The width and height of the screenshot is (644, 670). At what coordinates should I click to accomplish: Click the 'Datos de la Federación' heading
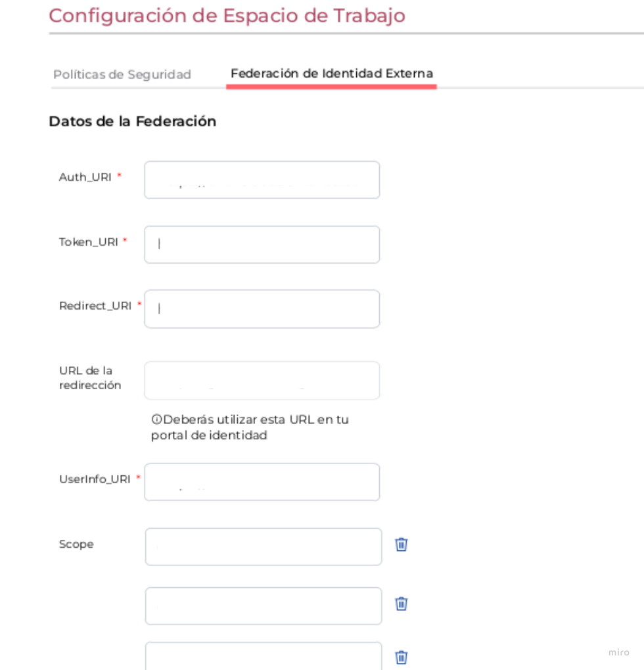[x=133, y=122]
